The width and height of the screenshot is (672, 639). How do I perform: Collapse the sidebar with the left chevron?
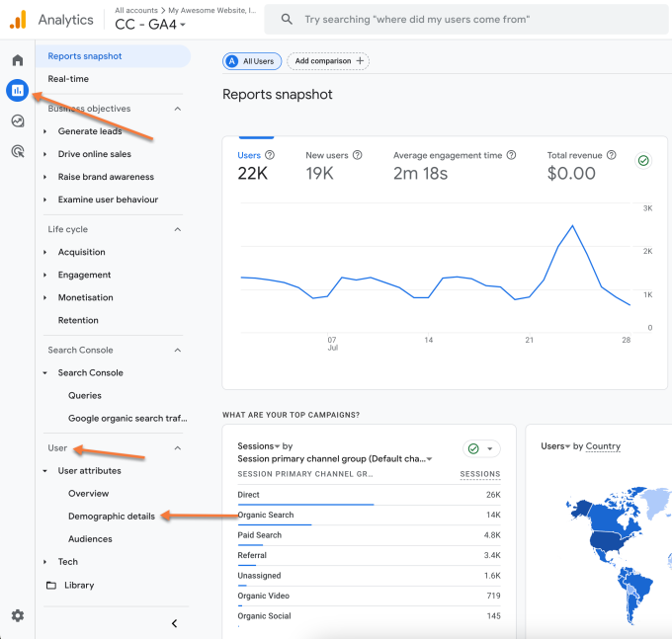174,623
